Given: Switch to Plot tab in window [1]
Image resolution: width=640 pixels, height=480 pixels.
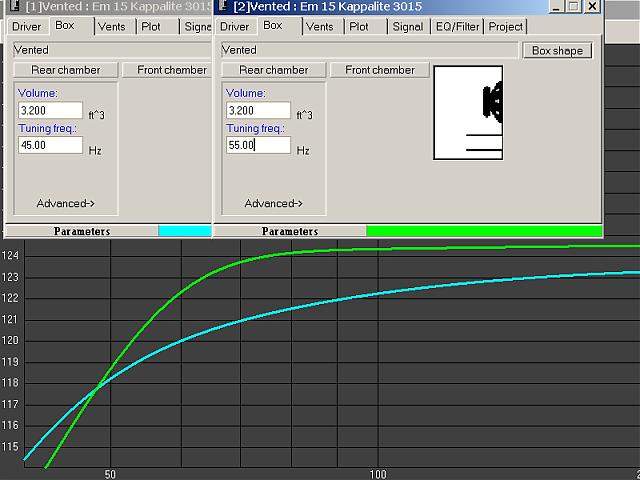Looking at the screenshot, I should (x=151, y=27).
